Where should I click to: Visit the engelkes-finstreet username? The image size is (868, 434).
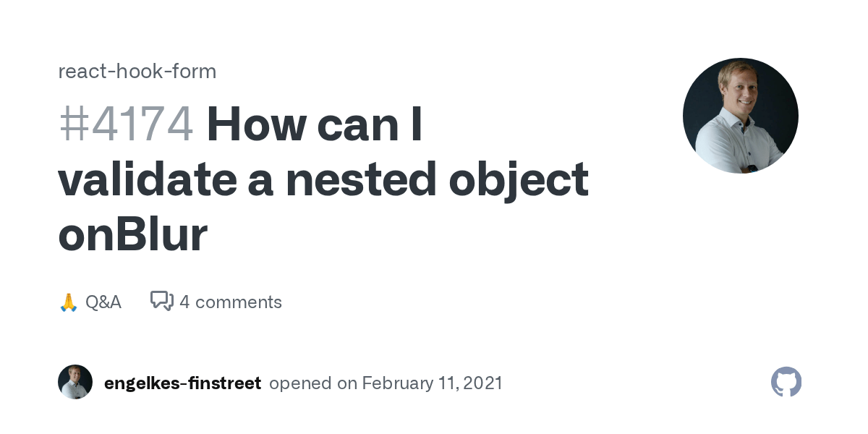point(182,383)
